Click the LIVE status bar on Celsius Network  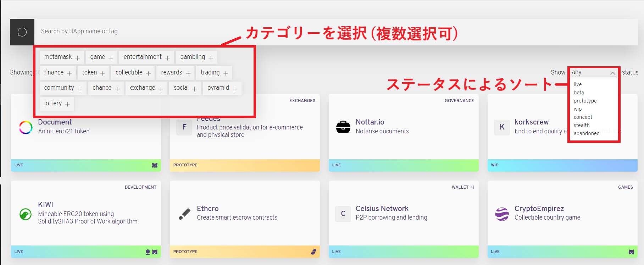[404, 252]
